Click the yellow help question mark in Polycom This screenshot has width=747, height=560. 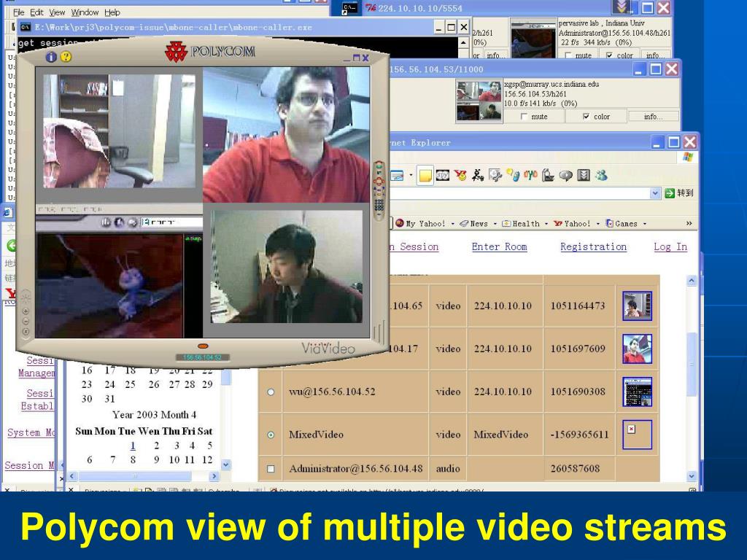(66, 57)
